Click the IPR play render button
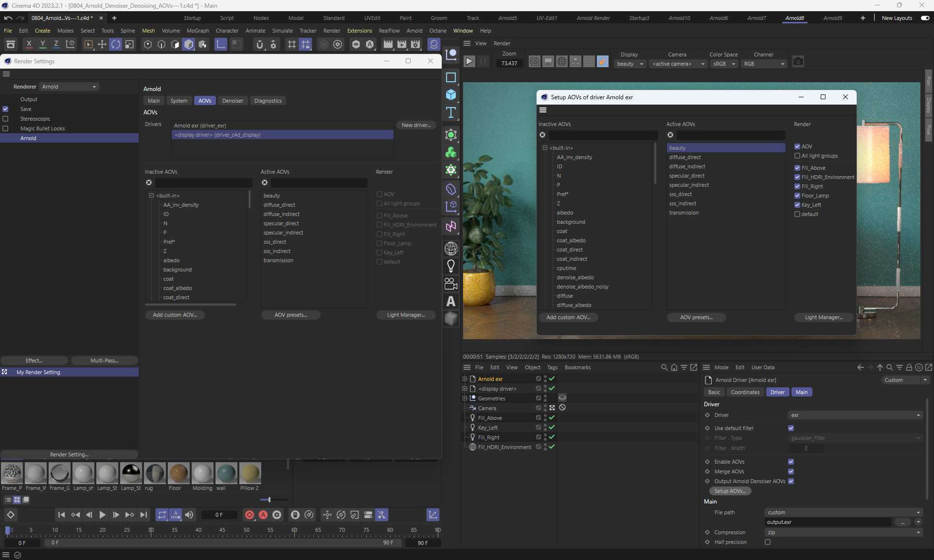This screenshot has height=560, width=934. 469,62
